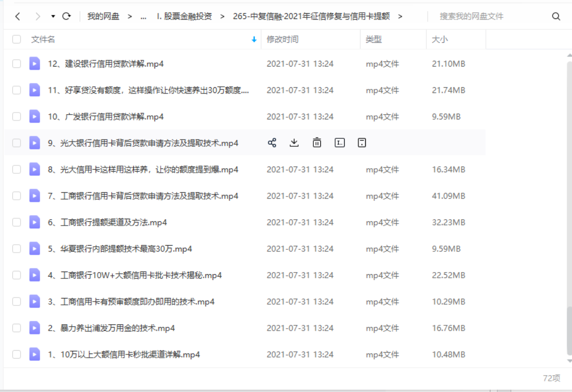572x392 pixels.
Task: Check the box for 3、工商信用卡有预审额度 file
Action: coord(16,302)
